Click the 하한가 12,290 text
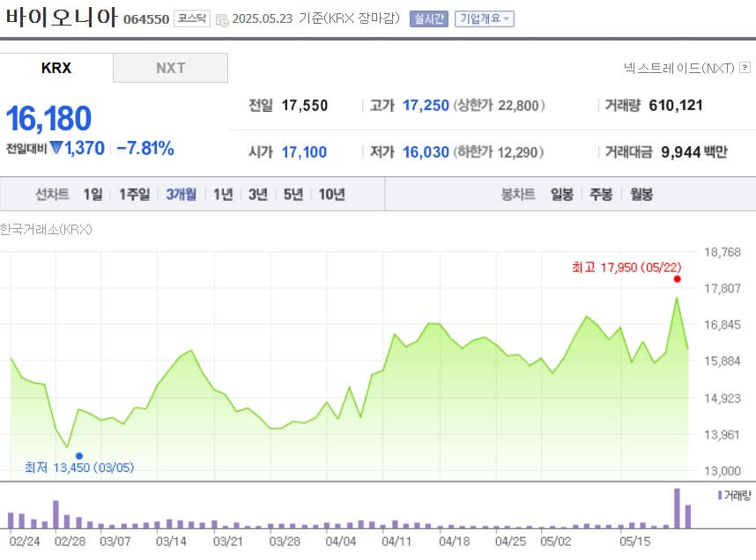The height and width of the screenshot is (560, 756). pos(499,151)
